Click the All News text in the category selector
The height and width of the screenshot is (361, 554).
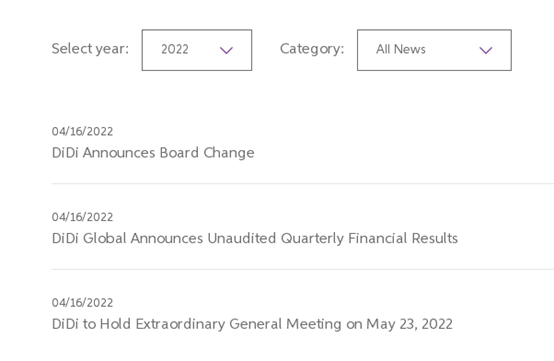[x=401, y=49]
